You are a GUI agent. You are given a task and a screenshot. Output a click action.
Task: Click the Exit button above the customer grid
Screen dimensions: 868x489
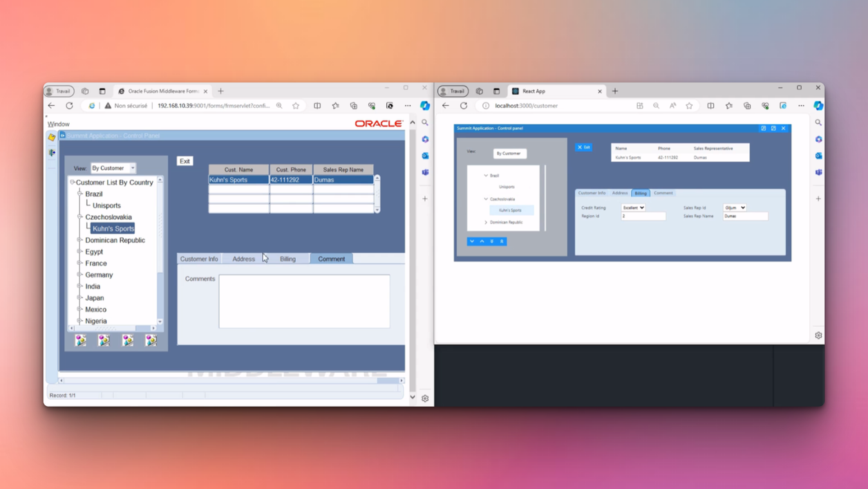click(185, 160)
